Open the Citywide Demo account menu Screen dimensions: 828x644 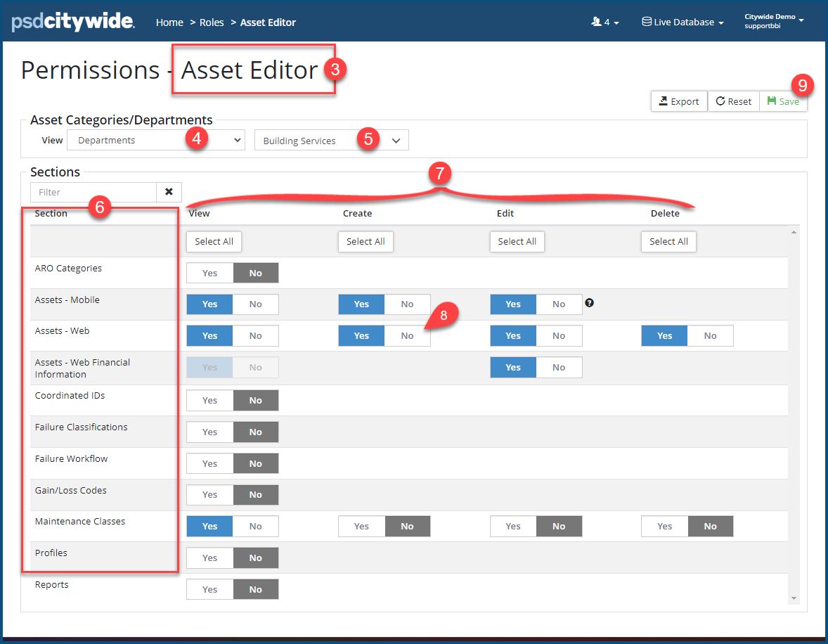pos(774,21)
